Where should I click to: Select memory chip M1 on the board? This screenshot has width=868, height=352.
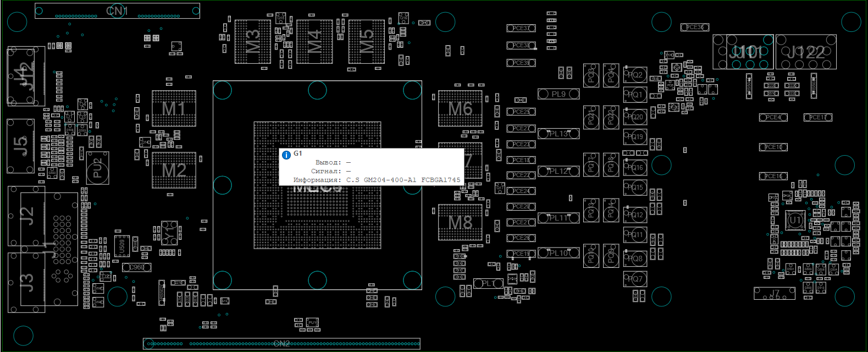click(x=174, y=108)
